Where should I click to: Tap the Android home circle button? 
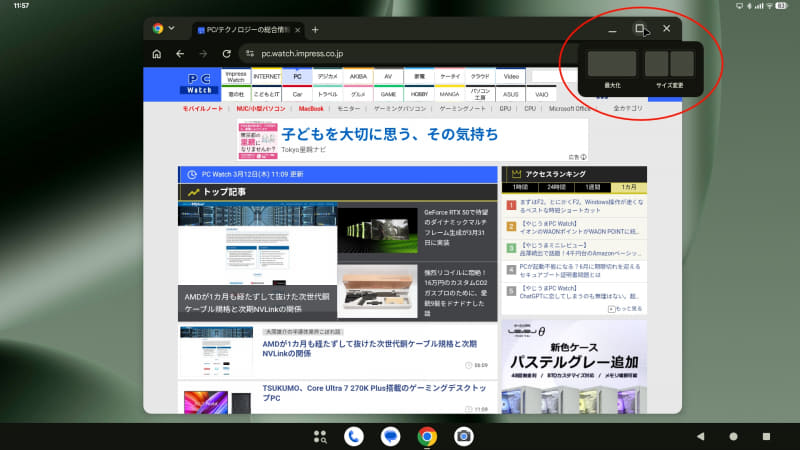tap(733, 436)
